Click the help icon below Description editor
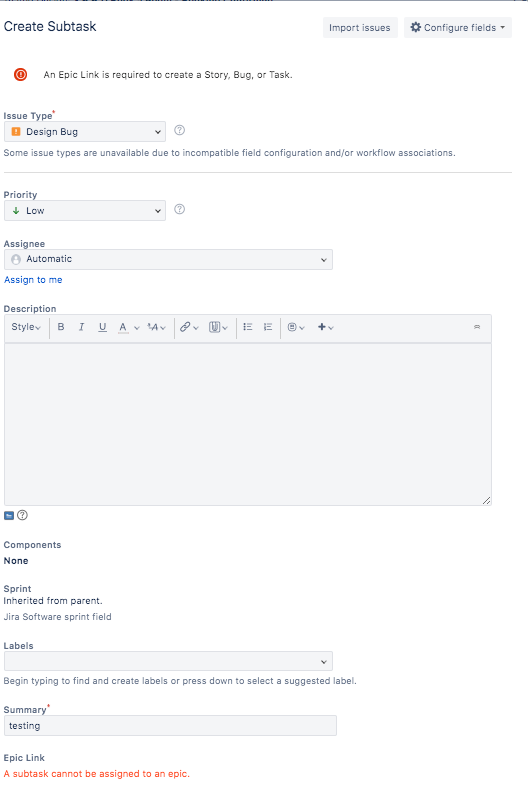Image resolution: width=528 pixels, height=795 pixels. (22, 515)
